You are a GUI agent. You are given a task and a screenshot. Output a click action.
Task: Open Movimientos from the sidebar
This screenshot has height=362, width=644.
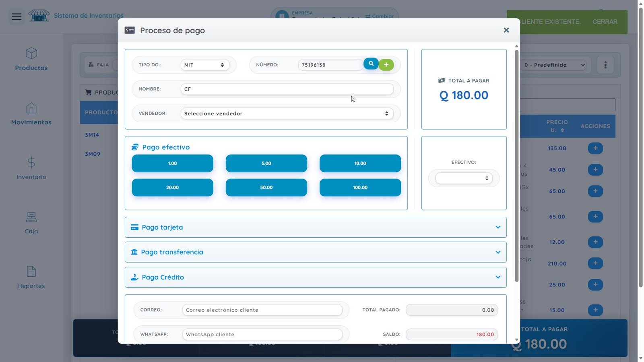(31, 114)
